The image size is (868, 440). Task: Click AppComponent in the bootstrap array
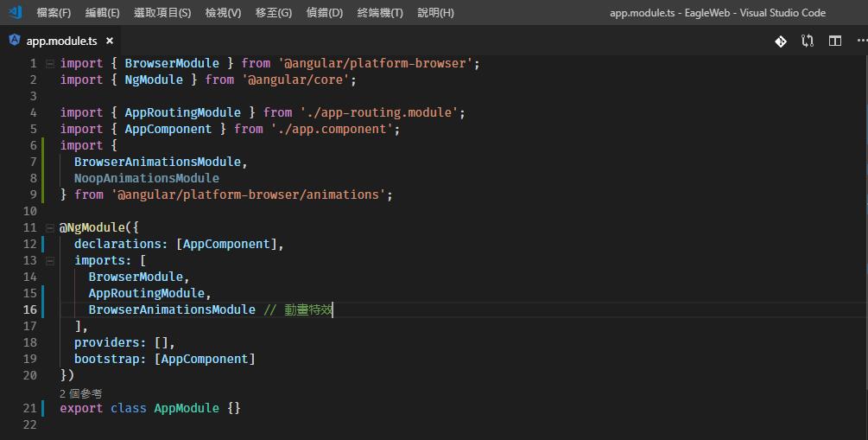[205, 359]
